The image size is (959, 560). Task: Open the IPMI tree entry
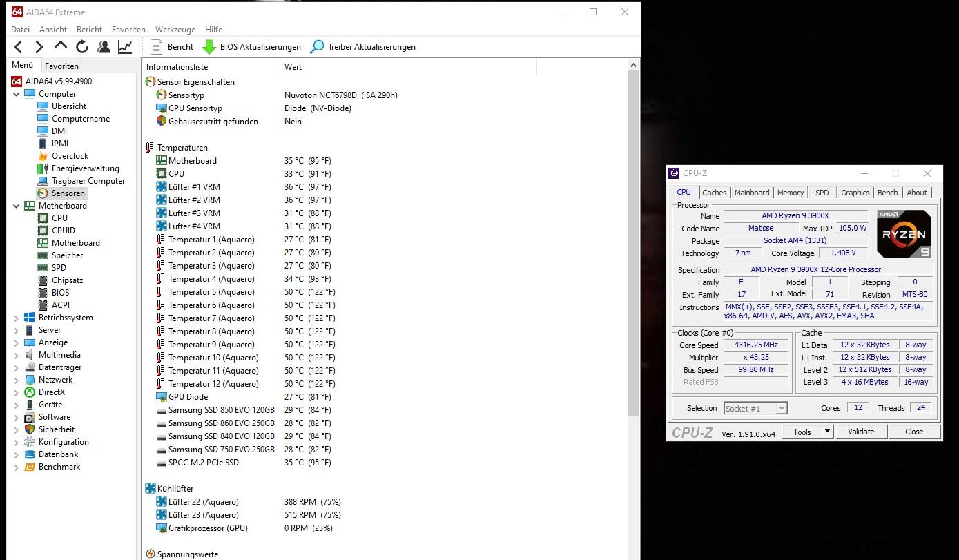[x=53, y=144]
